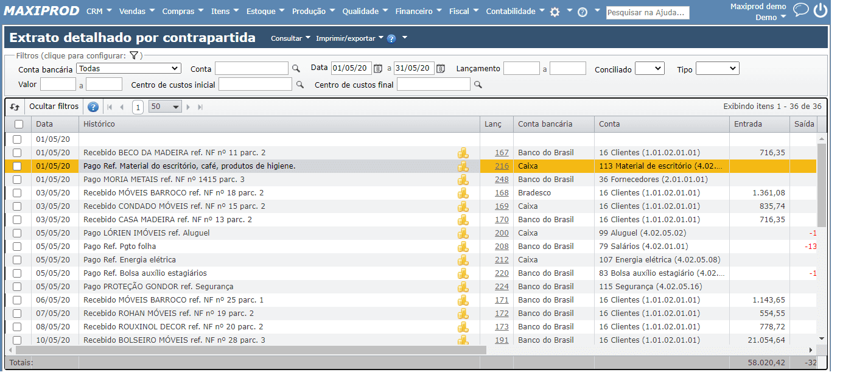Viewport: 868px width, 375px height.
Task: Check the MORIA METAIS row checkbox
Action: tap(17, 180)
